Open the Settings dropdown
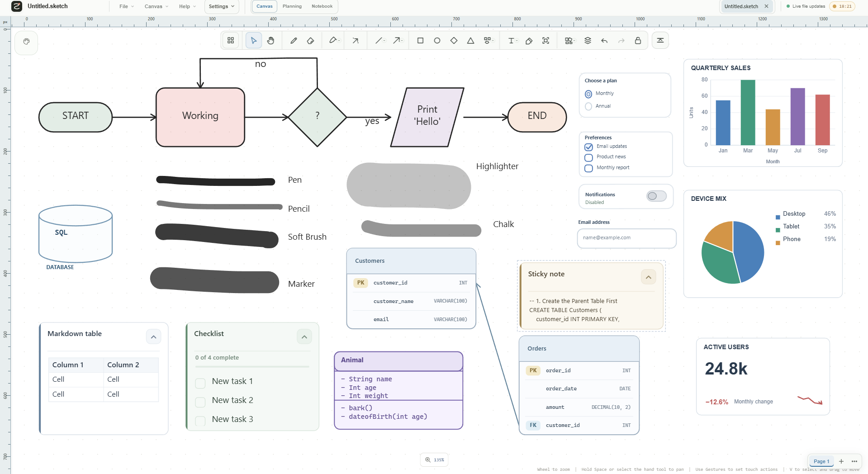This screenshot has width=868, height=474. (x=222, y=6)
